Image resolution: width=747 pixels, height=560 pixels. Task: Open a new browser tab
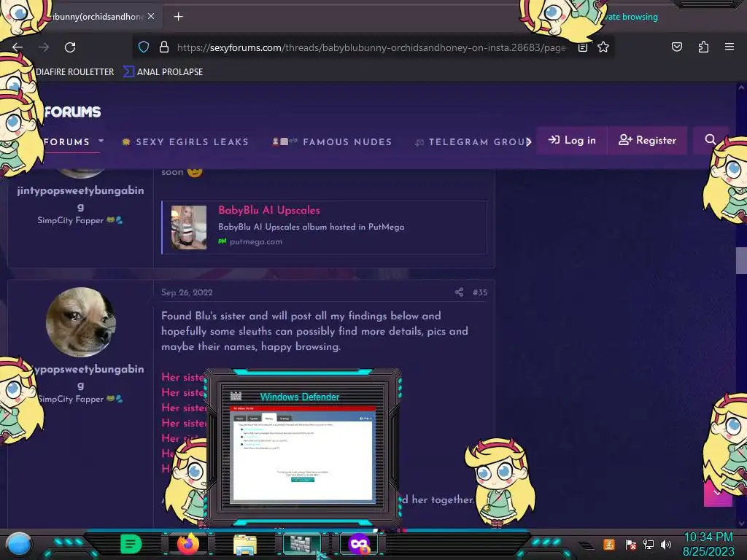click(x=178, y=17)
